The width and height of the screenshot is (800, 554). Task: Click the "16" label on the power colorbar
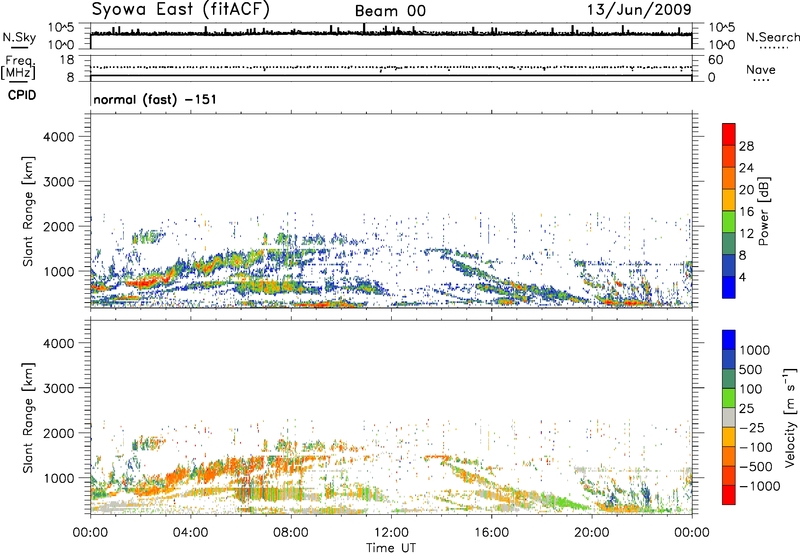pos(746,212)
